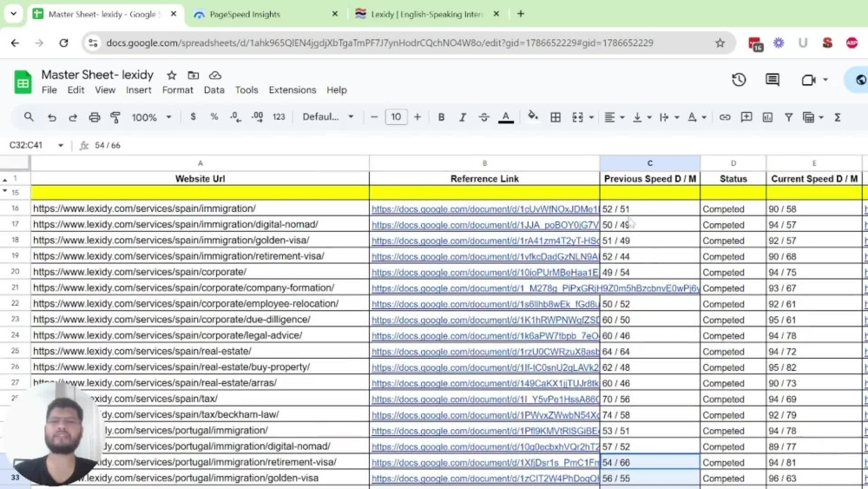Open the Name box dropdown arrow
Viewport: 868px width, 489px height.
click(x=61, y=145)
